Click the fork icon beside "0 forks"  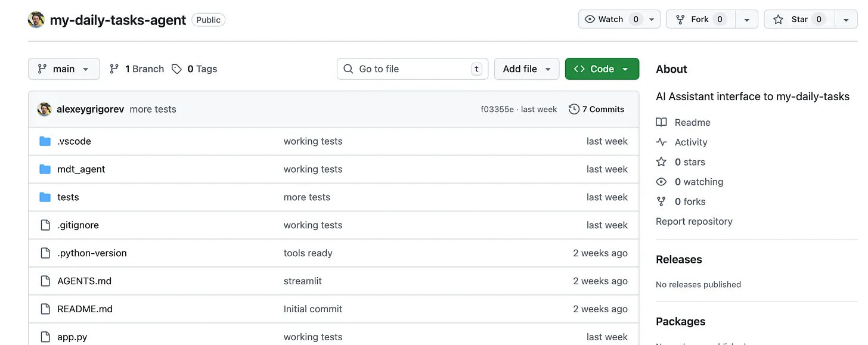(661, 201)
